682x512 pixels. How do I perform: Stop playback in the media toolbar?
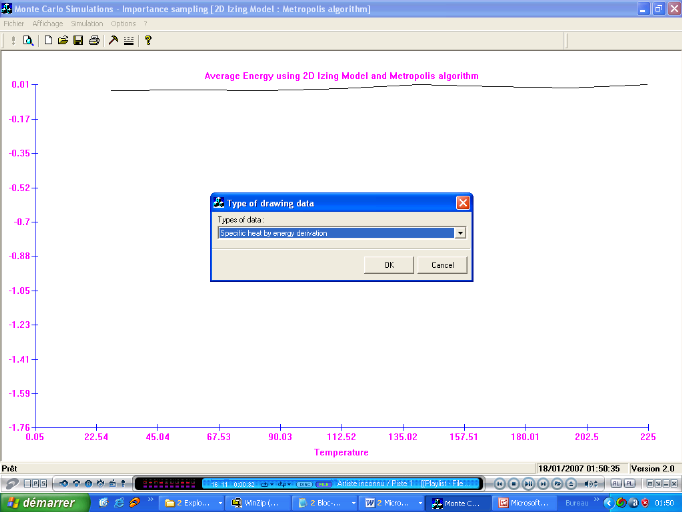pyautogui.click(x=514, y=484)
